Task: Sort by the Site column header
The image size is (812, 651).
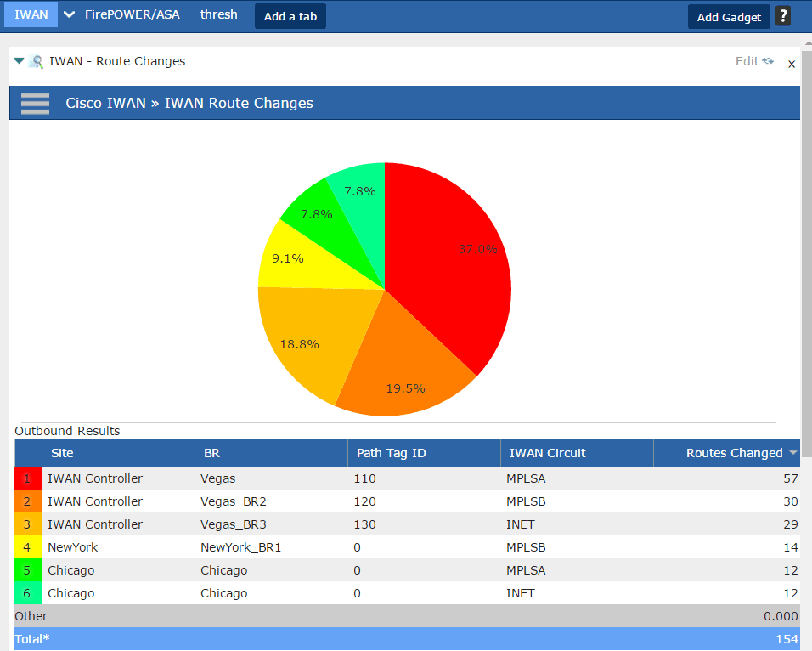Action: 118,453
